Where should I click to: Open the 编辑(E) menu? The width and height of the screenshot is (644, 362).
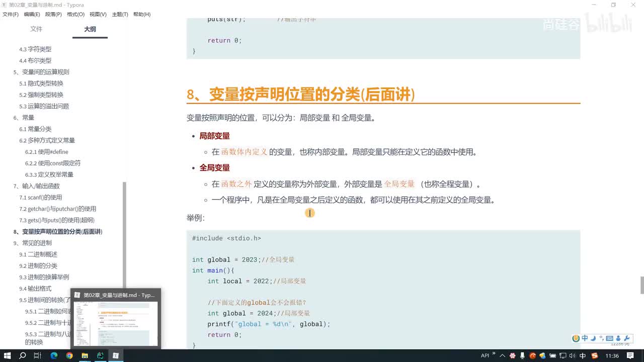[32, 15]
